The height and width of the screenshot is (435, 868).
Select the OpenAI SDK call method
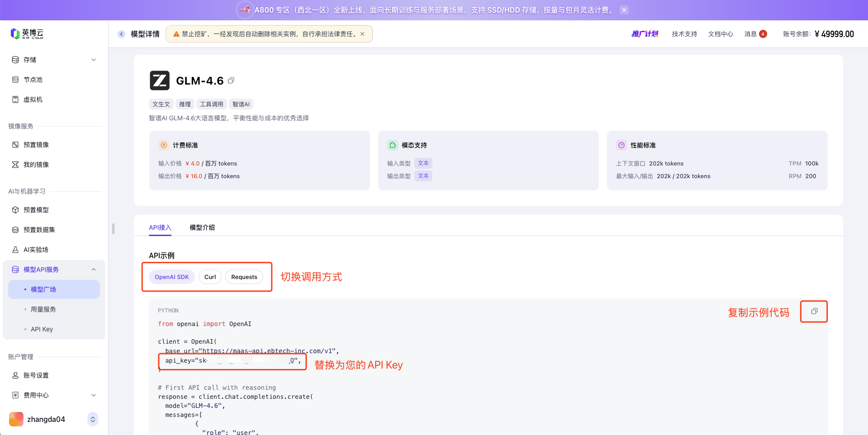point(172,277)
